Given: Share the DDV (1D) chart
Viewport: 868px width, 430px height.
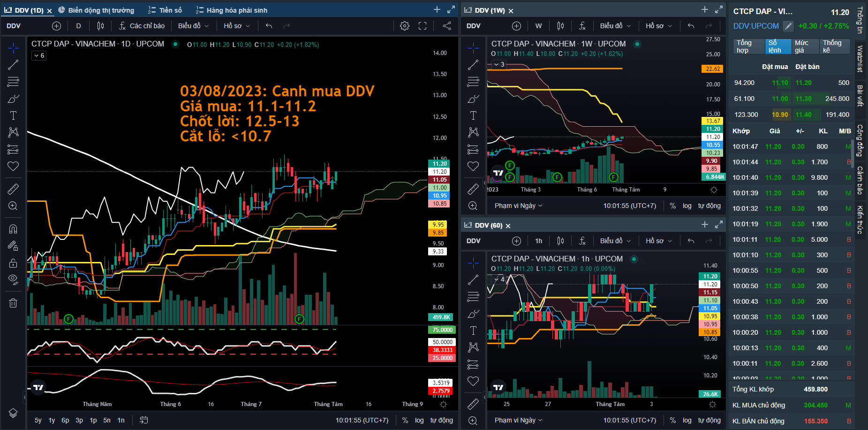Looking at the screenshot, I should 447,26.
